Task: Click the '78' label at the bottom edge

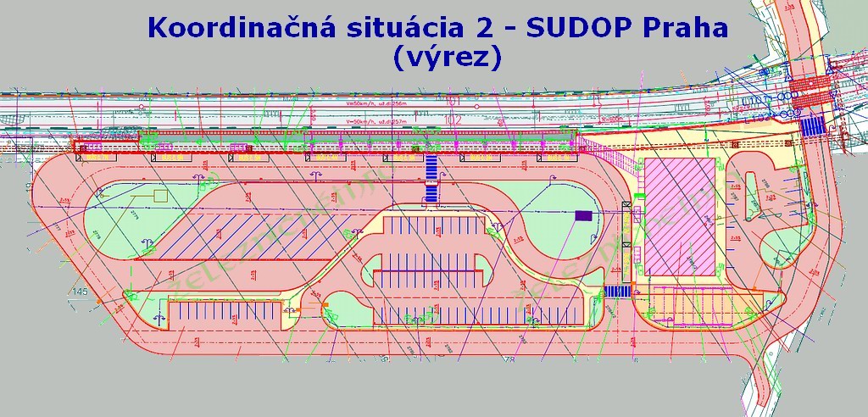Action: [x=509, y=359]
